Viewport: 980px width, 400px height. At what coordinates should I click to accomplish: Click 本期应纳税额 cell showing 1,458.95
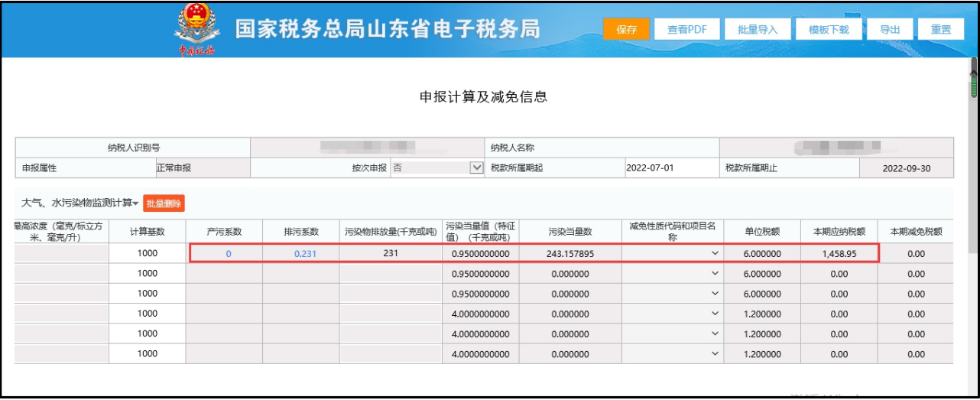pyautogui.click(x=839, y=253)
